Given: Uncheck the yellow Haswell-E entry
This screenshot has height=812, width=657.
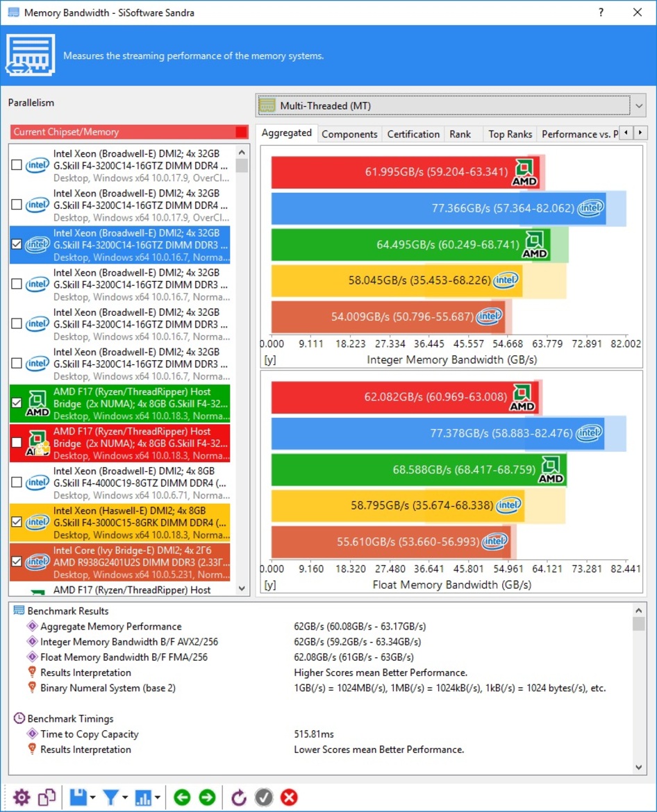Looking at the screenshot, I should [17, 522].
